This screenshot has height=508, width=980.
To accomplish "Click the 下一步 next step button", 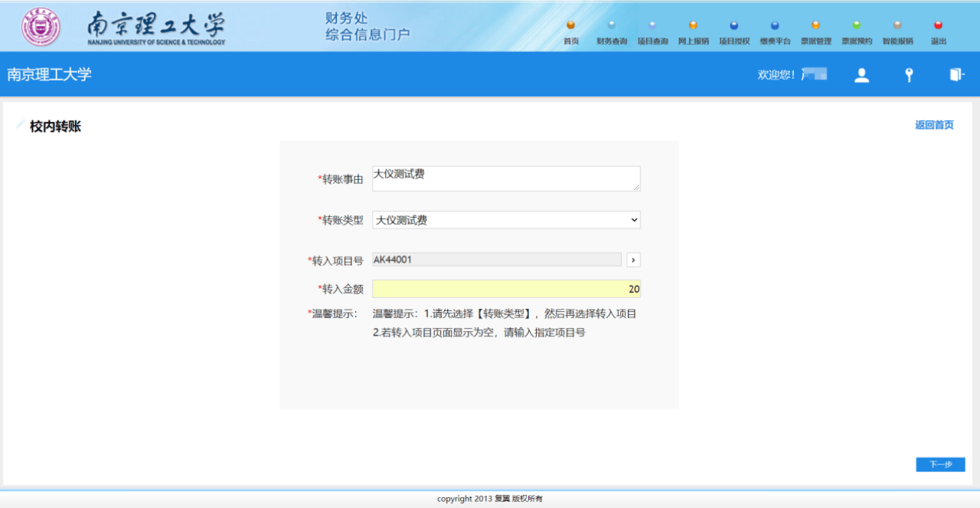I will [x=940, y=464].
